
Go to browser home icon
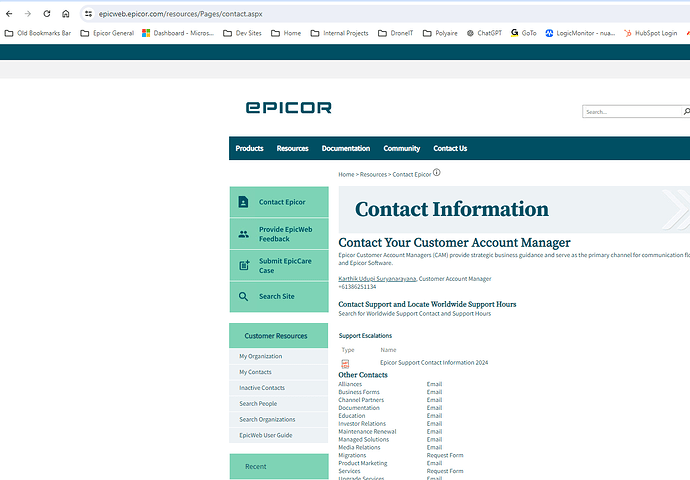tap(66, 14)
